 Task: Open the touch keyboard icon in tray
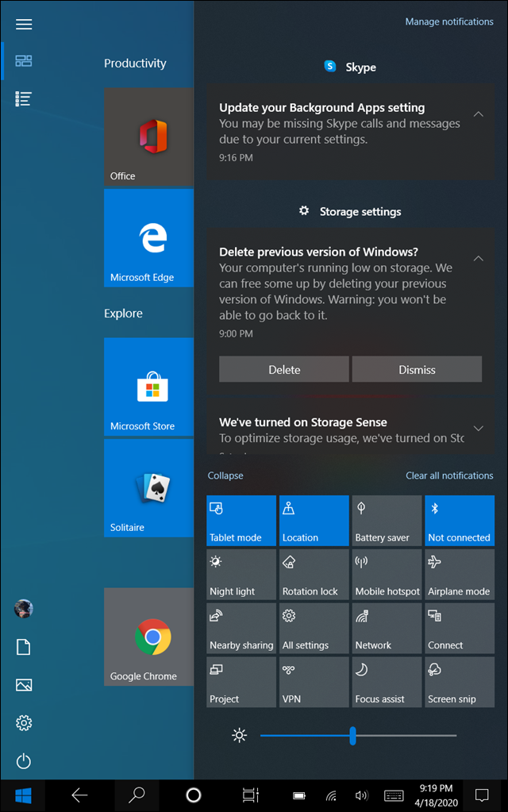coord(394,796)
